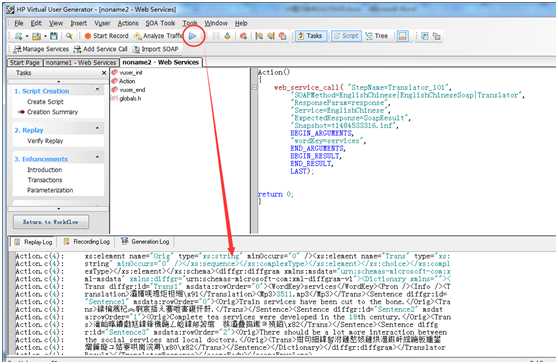Screen dimensions: 558x364
Task: Open the Actions menu
Action: (x=128, y=23)
